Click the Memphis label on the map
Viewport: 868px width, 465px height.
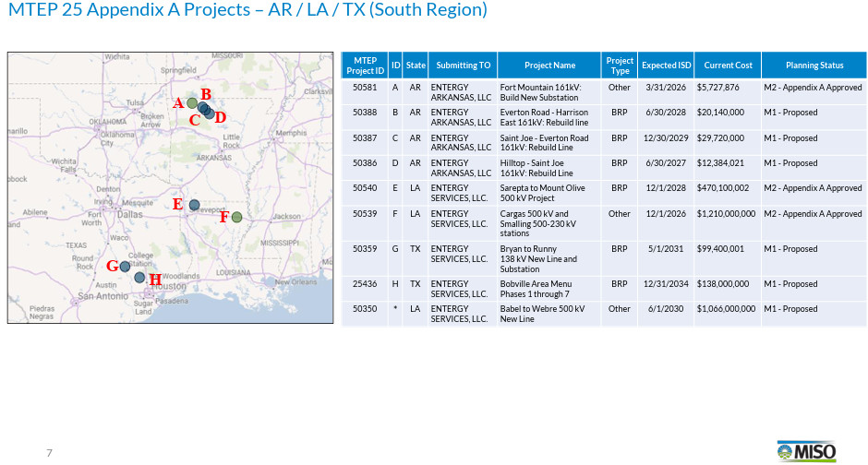(x=291, y=133)
